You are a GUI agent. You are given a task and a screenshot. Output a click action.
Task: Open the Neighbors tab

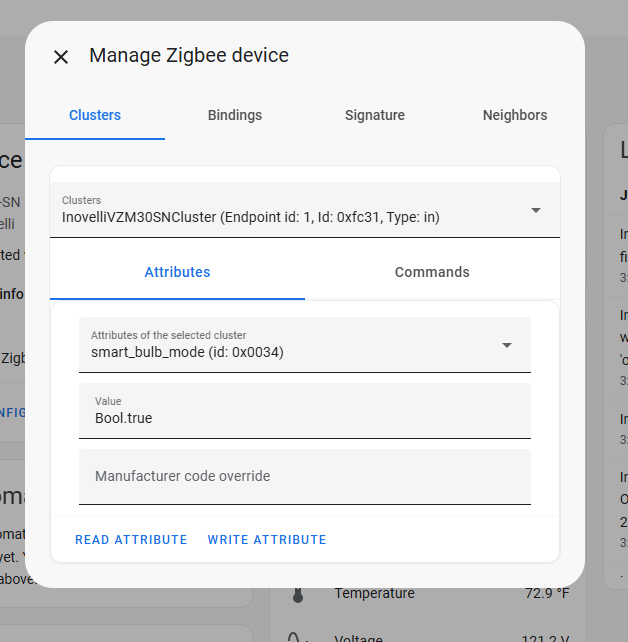[x=515, y=115]
